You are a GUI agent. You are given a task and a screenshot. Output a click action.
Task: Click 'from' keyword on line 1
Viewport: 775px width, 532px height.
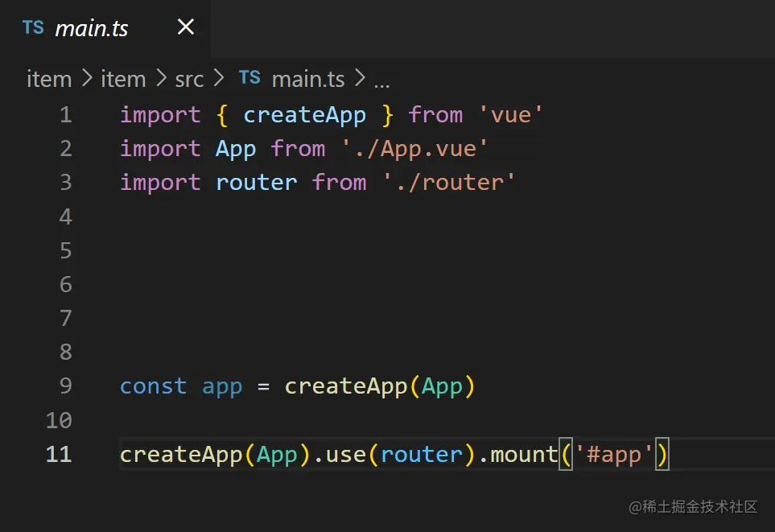tap(435, 115)
